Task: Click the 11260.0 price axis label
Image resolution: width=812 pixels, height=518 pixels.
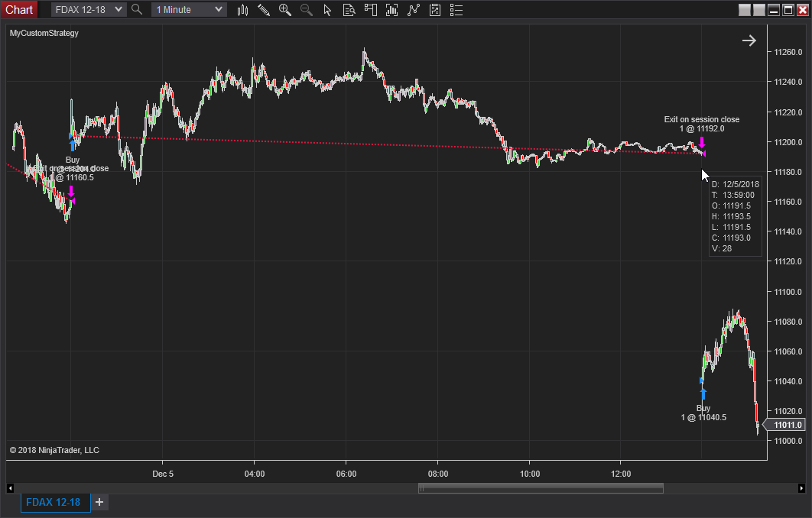Action: 788,52
